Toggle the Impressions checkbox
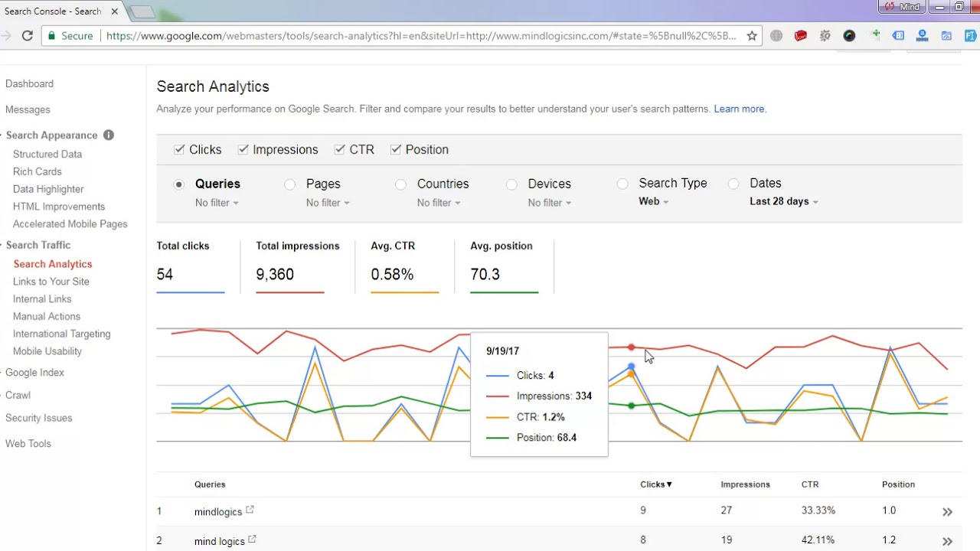The image size is (980, 551). [x=243, y=149]
